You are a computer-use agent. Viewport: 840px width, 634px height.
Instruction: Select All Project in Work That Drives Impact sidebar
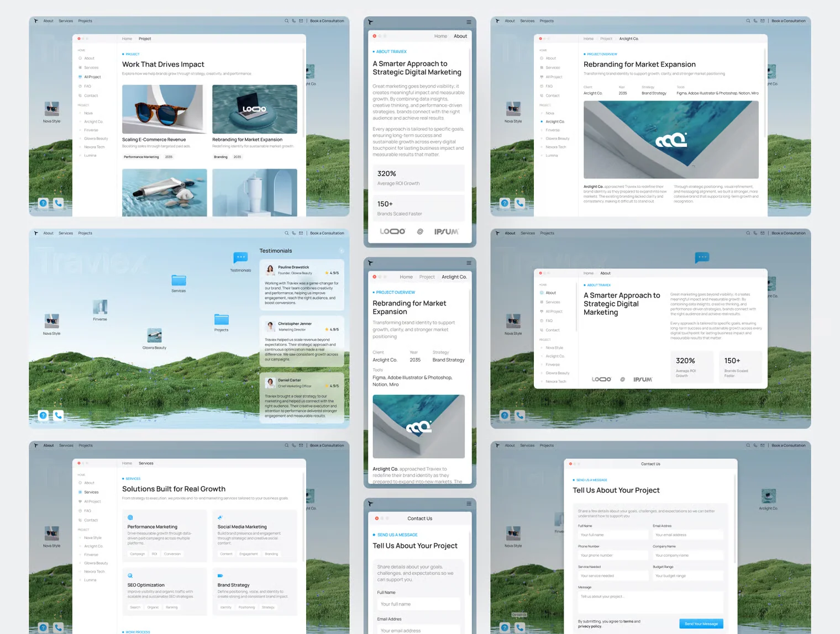click(92, 77)
